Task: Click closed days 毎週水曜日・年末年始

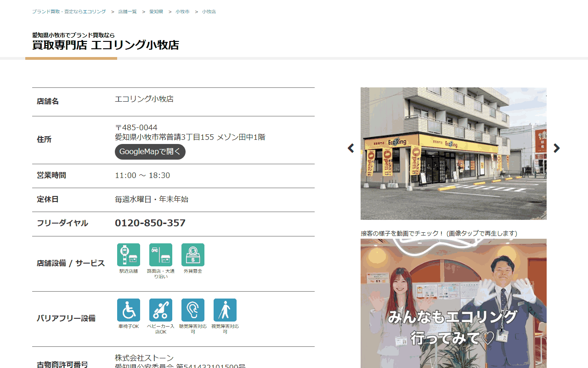Action: tap(152, 199)
